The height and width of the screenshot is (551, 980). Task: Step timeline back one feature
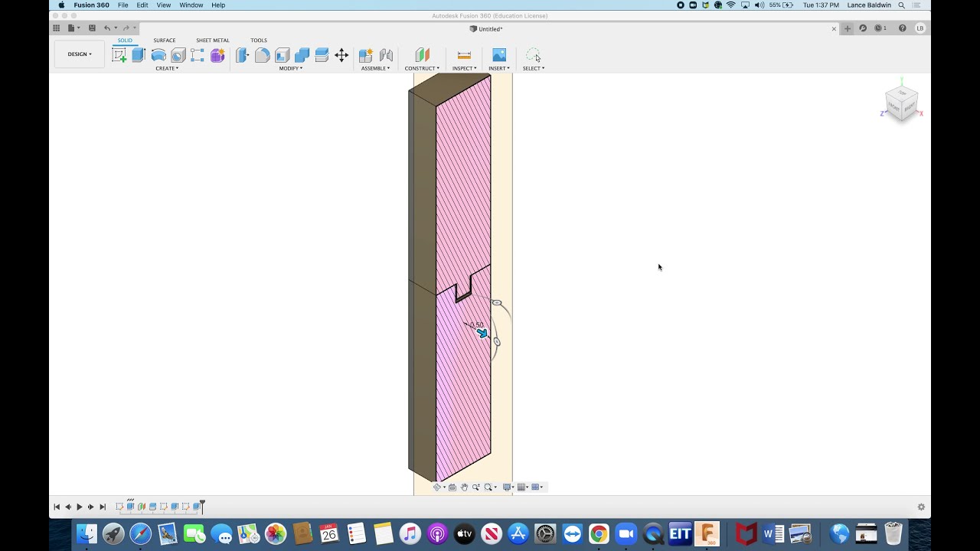tap(68, 507)
